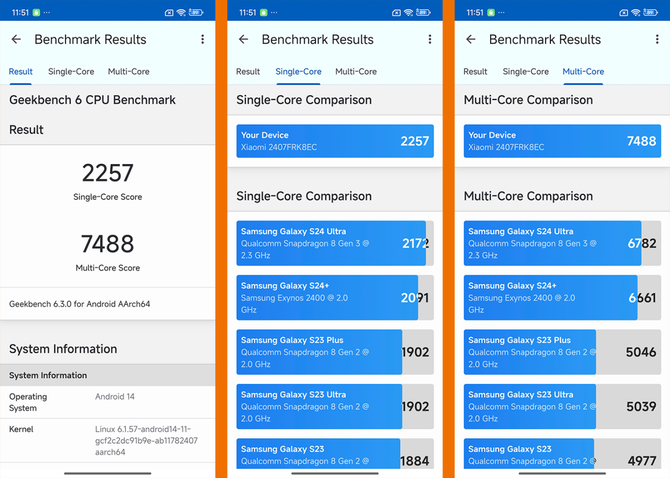Tap the 11:51 clock in the left status bar
This screenshot has width=670, height=478.
(x=20, y=12)
